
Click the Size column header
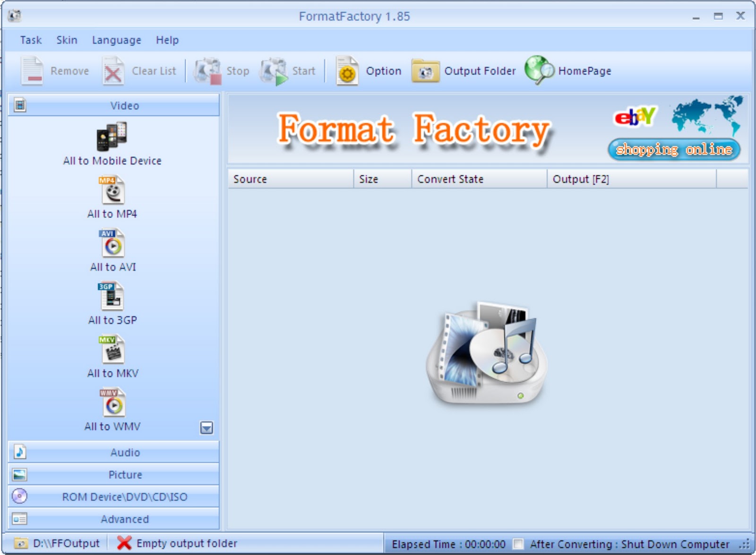[x=383, y=179]
